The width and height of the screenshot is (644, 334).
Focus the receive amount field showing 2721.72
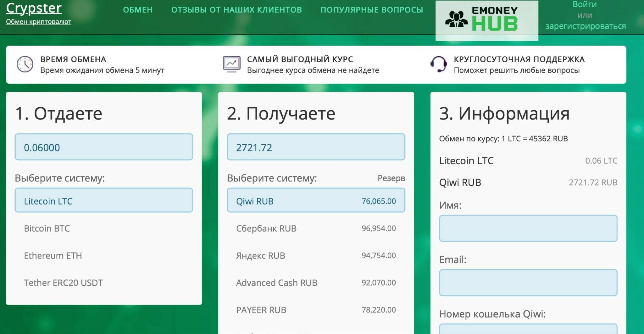316,147
